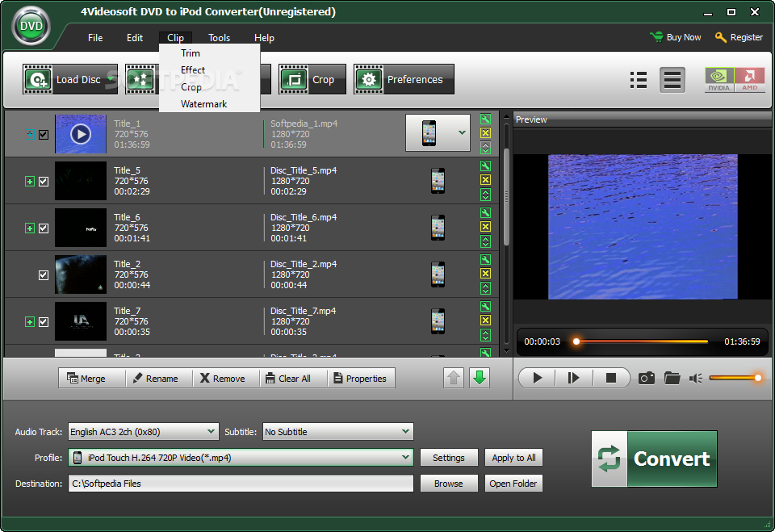Click the preview playback progress slider

pyautogui.click(x=642, y=341)
